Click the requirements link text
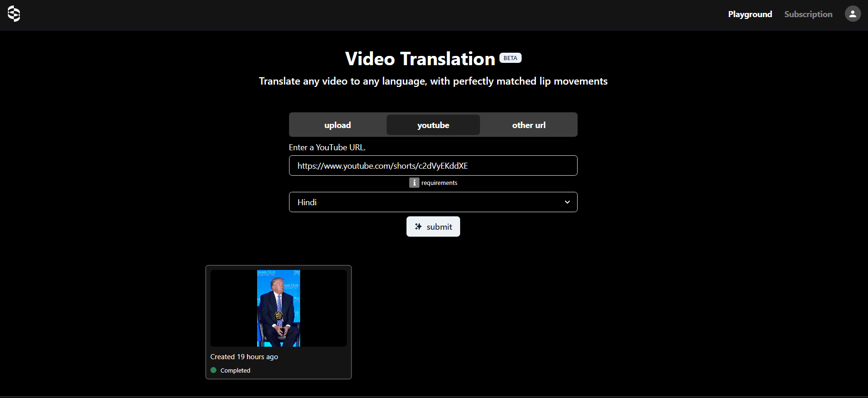868x398 pixels. 439,183
